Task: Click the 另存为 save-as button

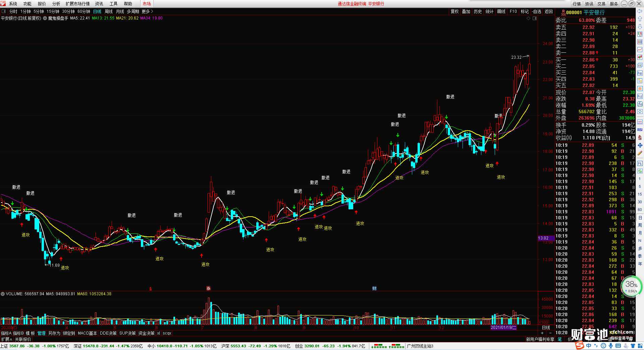Action: (x=54, y=333)
